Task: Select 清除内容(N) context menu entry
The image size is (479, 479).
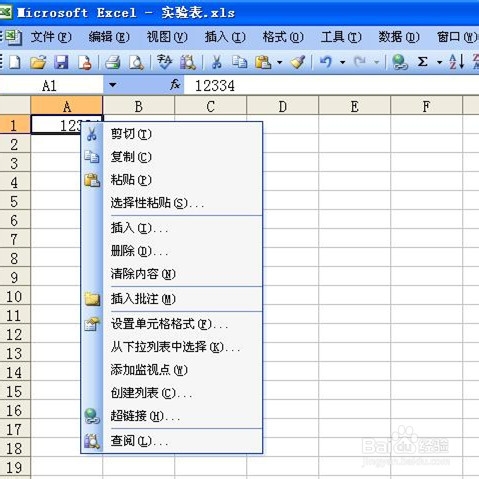Action: coord(171,274)
